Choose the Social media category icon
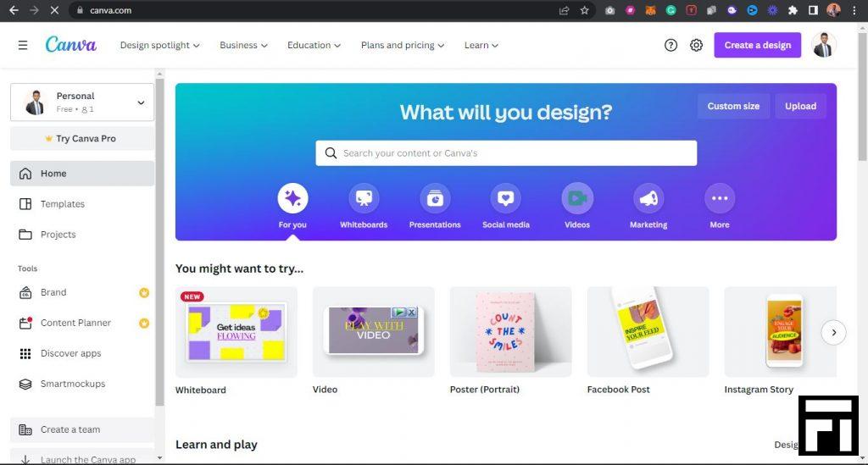The width and height of the screenshot is (868, 465). click(x=506, y=198)
